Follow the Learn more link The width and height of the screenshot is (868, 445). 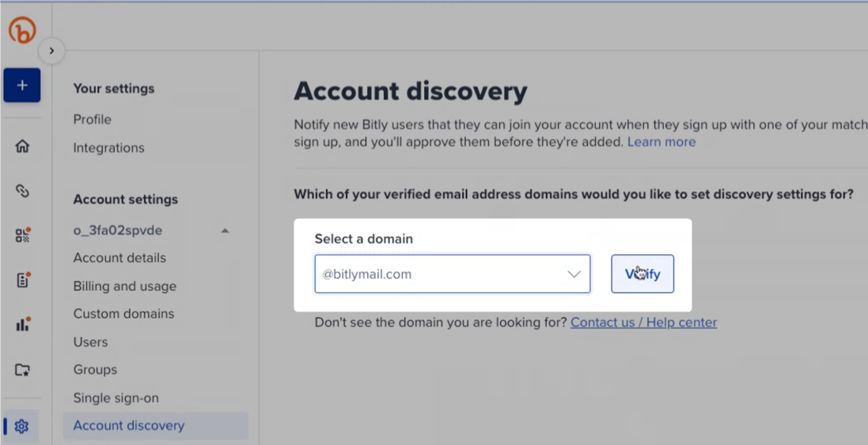(661, 142)
